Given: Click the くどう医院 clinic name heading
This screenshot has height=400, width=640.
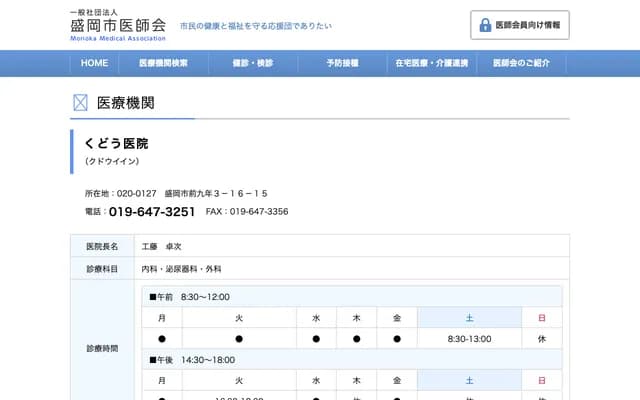Looking at the screenshot, I should 116,144.
